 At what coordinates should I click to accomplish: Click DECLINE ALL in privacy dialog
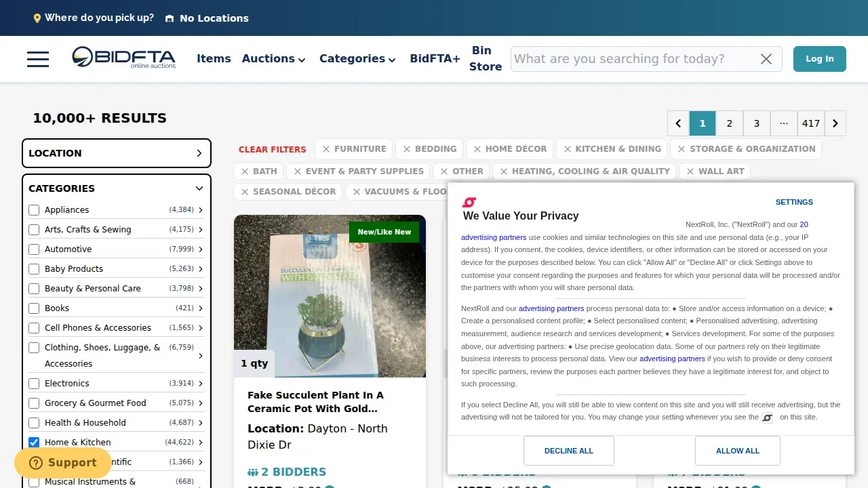point(569,451)
